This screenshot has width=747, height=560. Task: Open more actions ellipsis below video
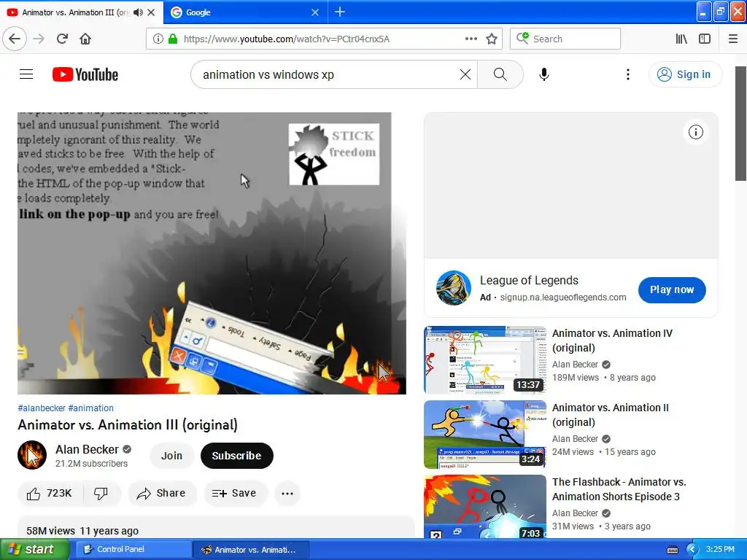287,494
